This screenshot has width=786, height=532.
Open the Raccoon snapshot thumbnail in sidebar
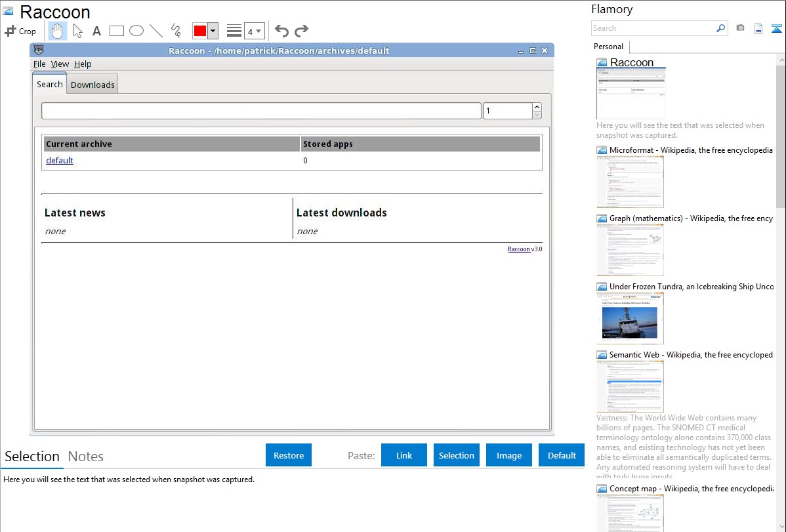631,93
